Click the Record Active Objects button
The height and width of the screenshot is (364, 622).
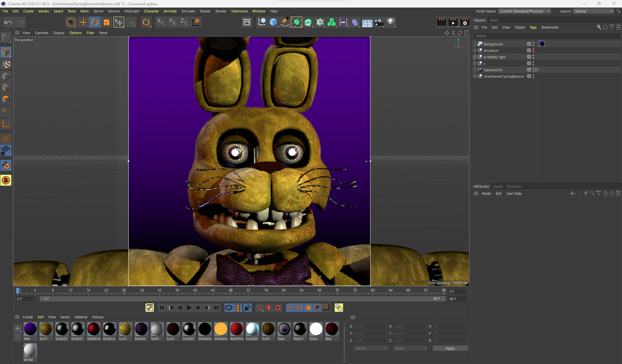point(259,308)
